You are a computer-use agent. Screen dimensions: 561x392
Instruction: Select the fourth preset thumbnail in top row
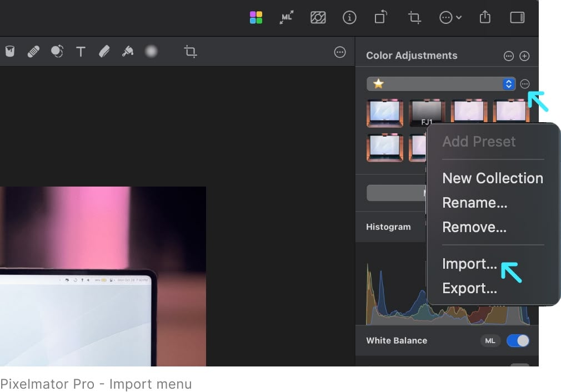511,112
